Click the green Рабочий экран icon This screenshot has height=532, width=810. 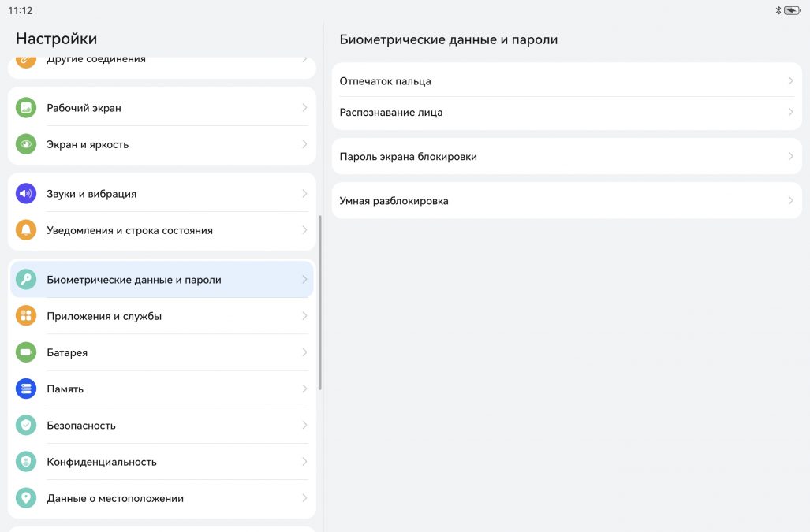(26, 108)
